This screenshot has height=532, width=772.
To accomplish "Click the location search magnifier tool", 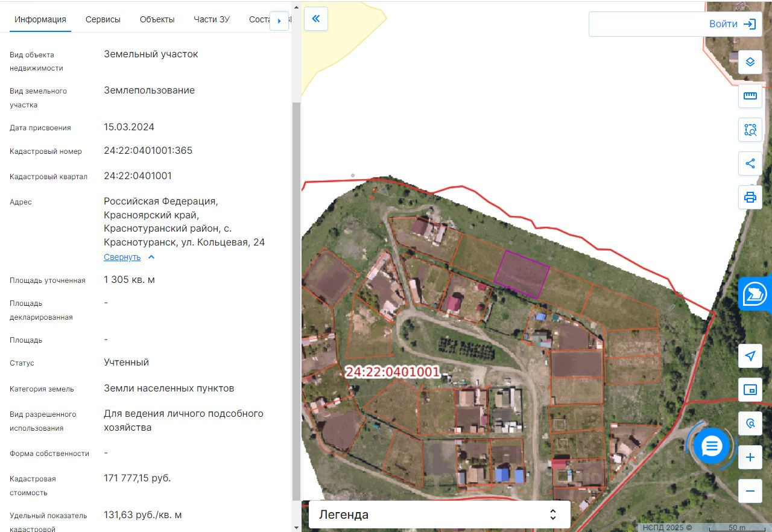I will pyautogui.click(x=750, y=423).
